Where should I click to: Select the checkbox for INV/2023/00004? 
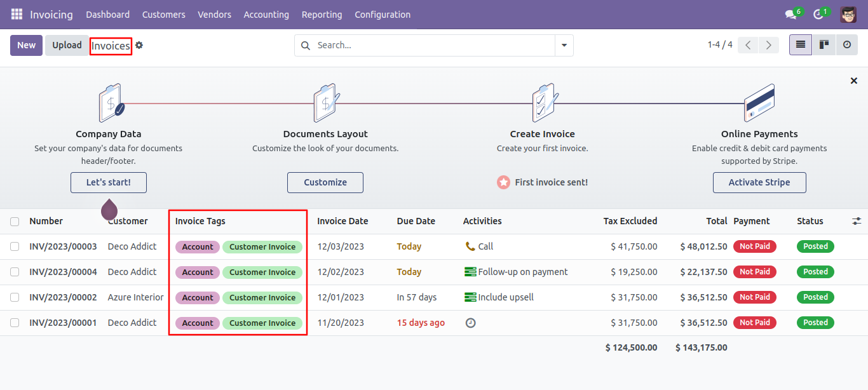click(x=15, y=272)
